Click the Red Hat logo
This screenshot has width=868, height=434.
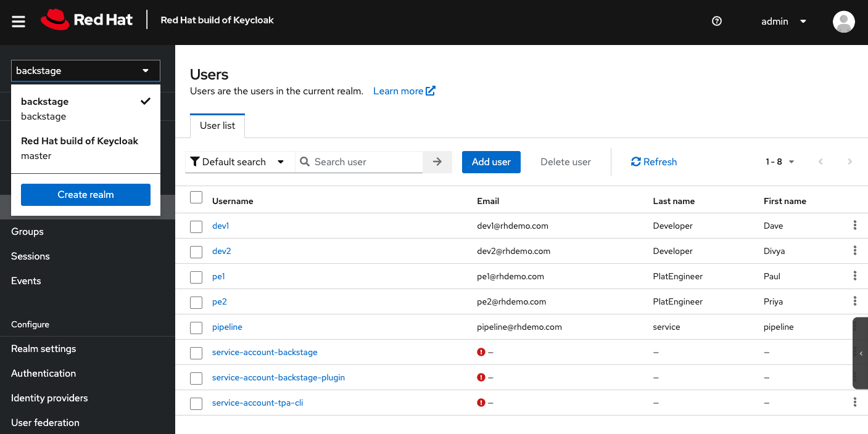click(87, 20)
